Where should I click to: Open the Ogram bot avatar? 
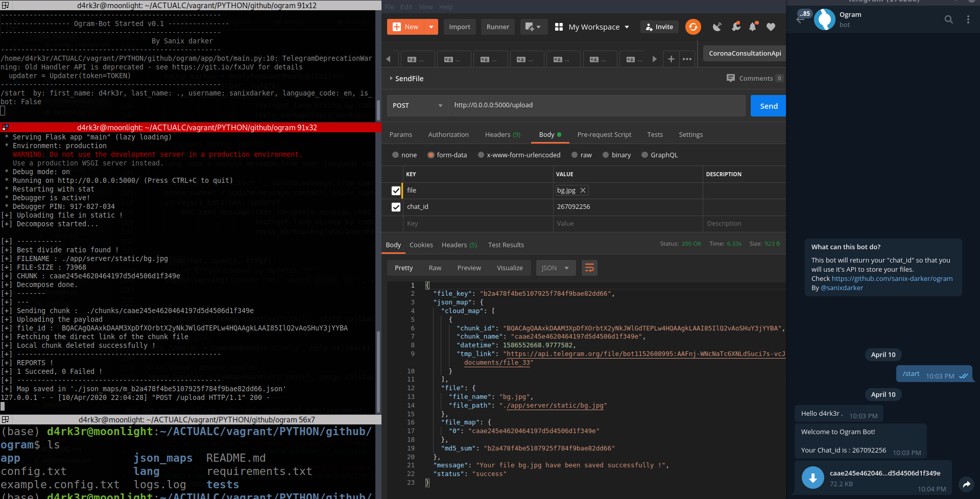[x=824, y=19]
